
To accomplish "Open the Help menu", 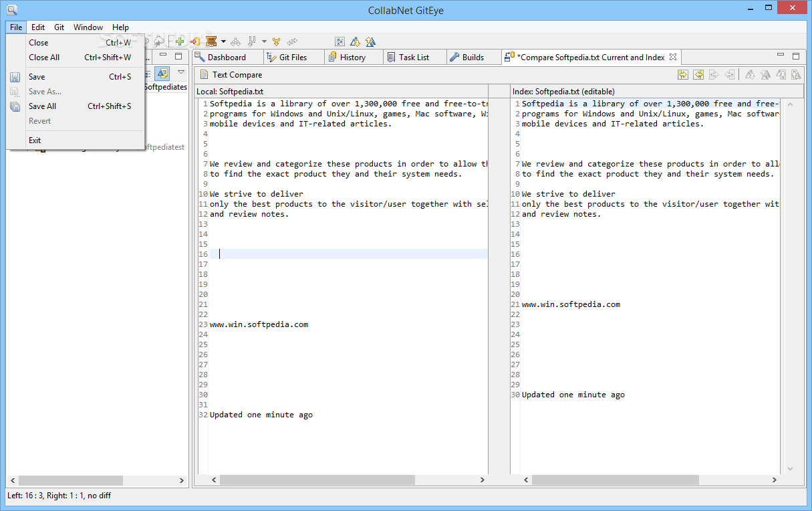I will (121, 27).
